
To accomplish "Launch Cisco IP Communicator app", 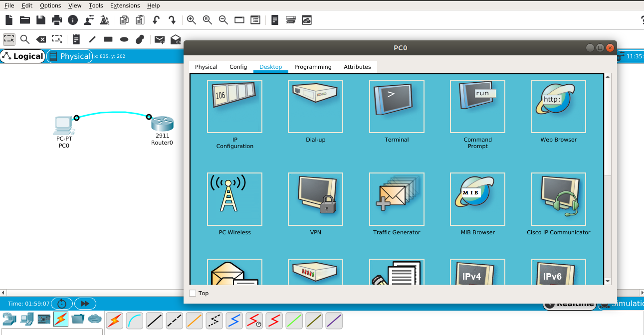I will coord(558,199).
